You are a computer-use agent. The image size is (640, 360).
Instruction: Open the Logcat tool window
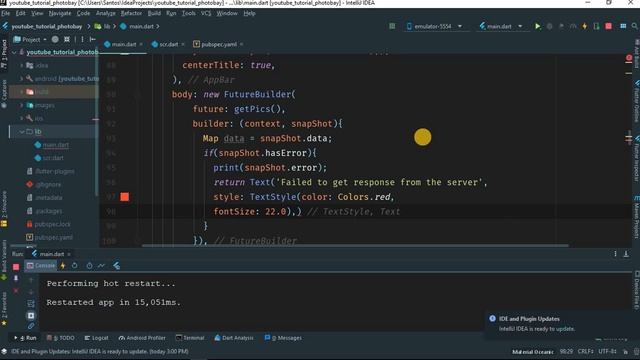(96, 338)
